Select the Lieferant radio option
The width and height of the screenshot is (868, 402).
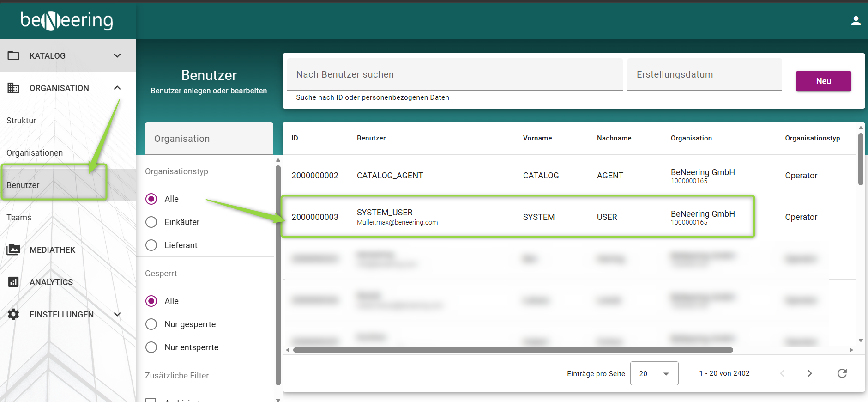point(151,245)
